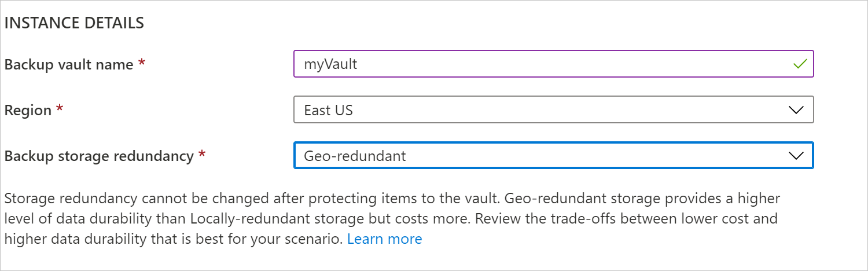The image size is (868, 271).
Task: Click the green validation checkmark icon
Action: point(800,64)
